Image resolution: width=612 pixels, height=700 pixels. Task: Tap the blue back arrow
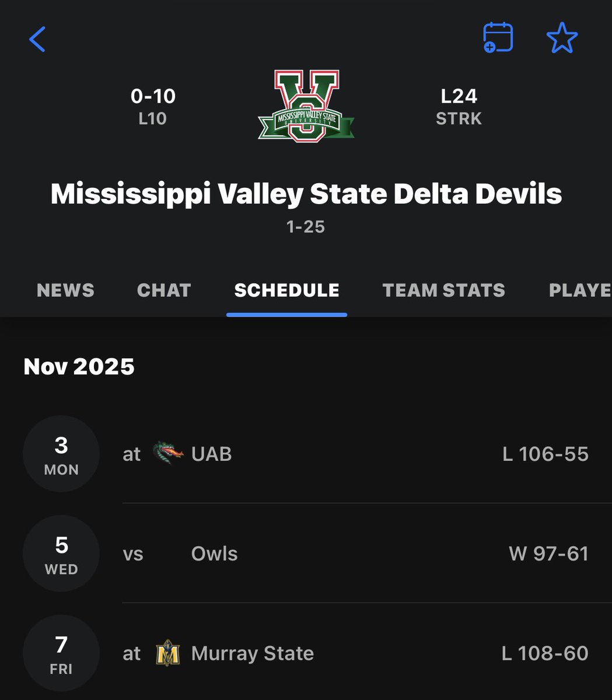point(37,39)
